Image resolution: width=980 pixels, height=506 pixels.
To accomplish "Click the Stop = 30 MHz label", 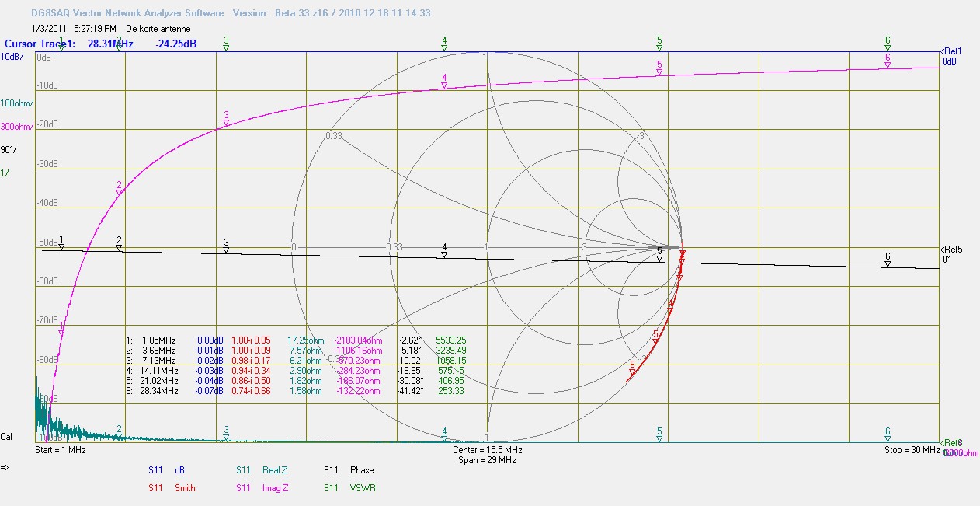I will [x=912, y=450].
